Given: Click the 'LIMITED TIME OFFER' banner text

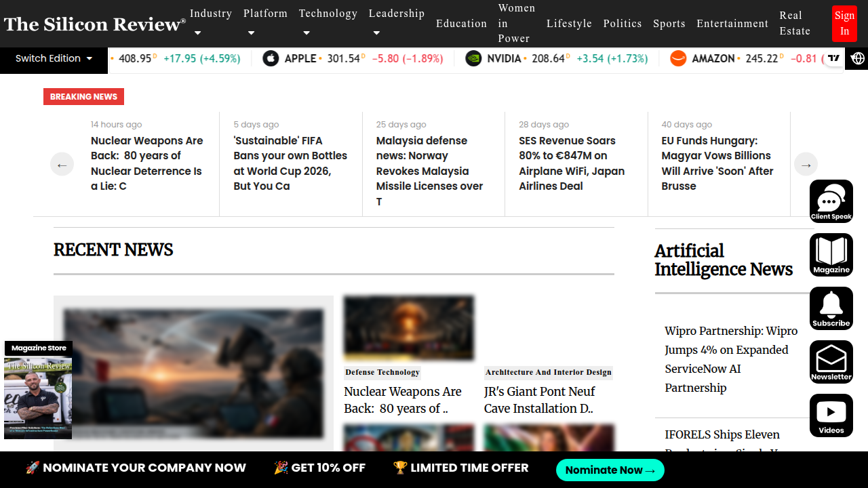Looking at the screenshot, I should click(469, 468).
